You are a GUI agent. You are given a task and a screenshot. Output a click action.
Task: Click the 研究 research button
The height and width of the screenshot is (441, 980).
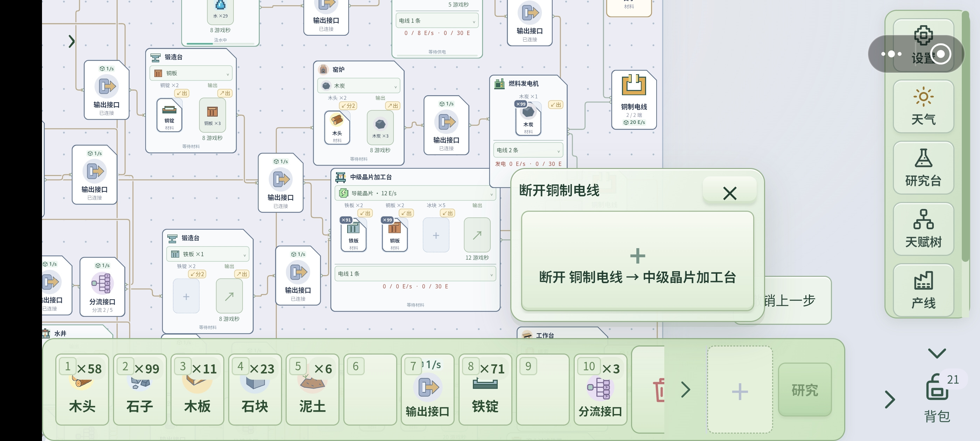pyautogui.click(x=805, y=390)
